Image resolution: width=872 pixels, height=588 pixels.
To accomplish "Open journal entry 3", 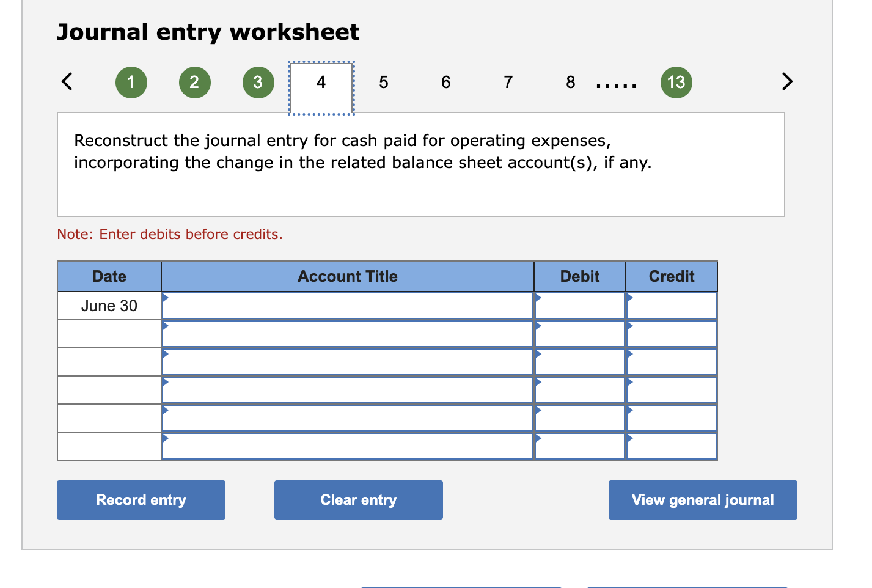I will tap(258, 83).
